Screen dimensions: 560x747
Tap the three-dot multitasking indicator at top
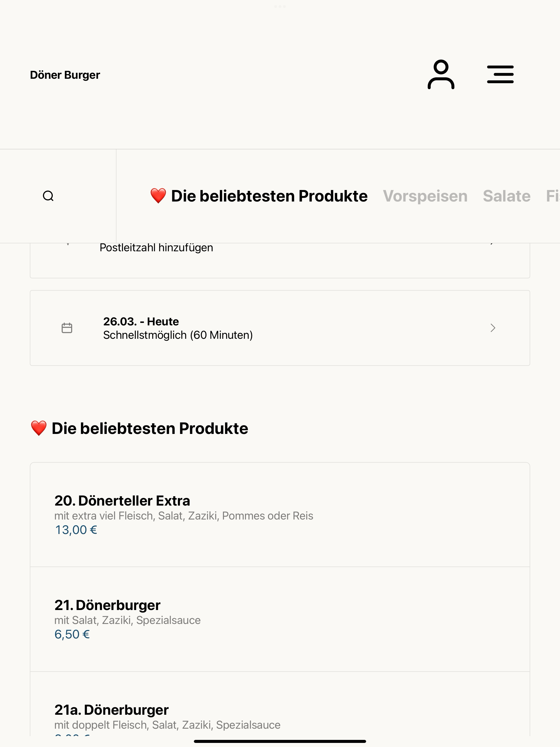(x=280, y=6)
